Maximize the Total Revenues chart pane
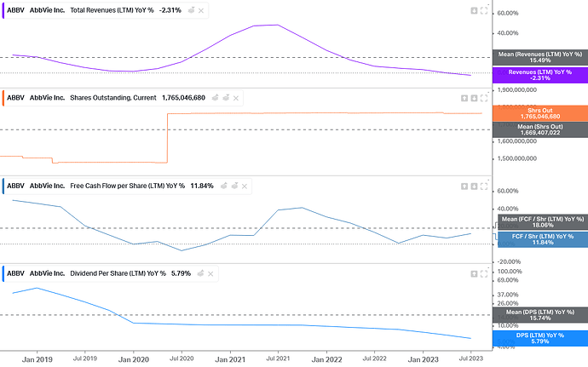The height and width of the screenshot is (367, 588). coord(484,11)
